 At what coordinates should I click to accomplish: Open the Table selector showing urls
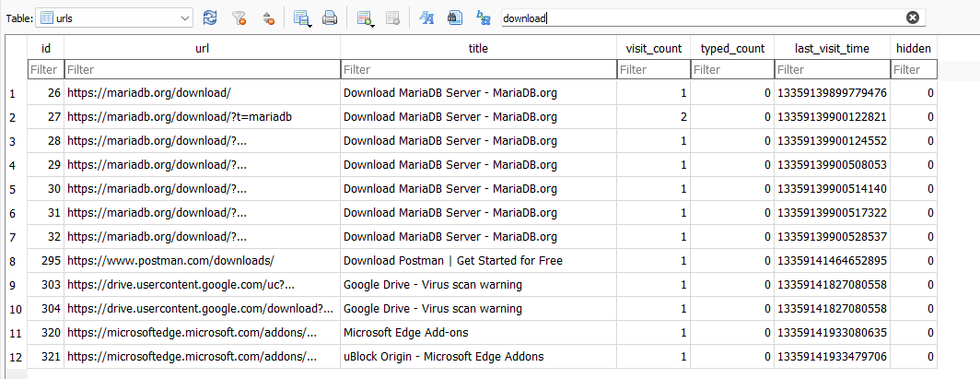coord(114,18)
